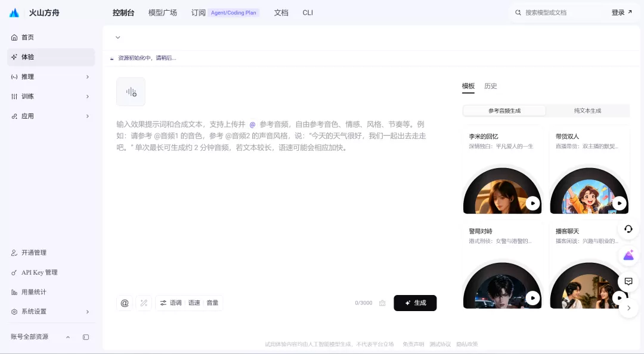Open the 带货双人 template card
Screen dimensions: 644x354
(x=589, y=170)
